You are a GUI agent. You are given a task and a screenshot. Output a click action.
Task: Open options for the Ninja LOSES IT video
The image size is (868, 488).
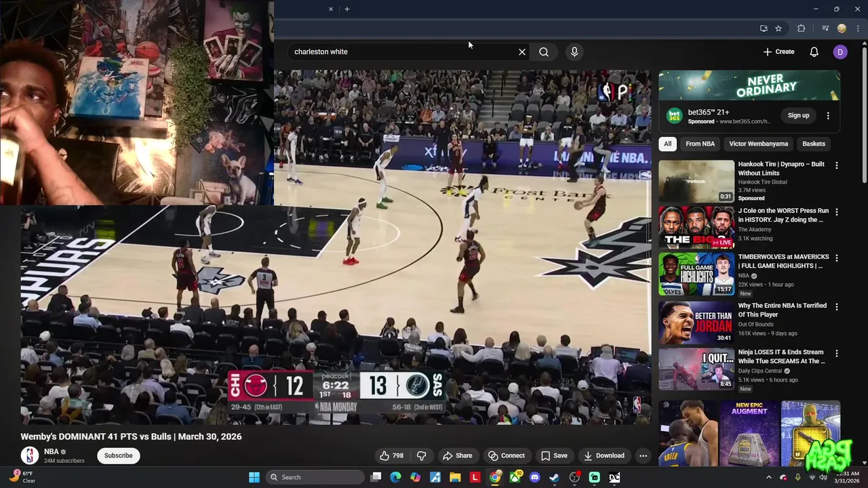click(x=836, y=353)
